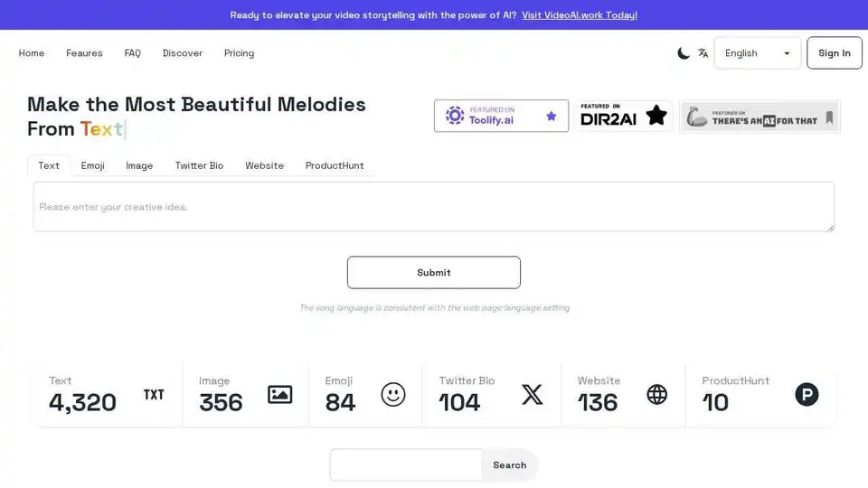Click the translate language icon
Image resolution: width=868 pixels, height=488 pixels.
point(703,53)
